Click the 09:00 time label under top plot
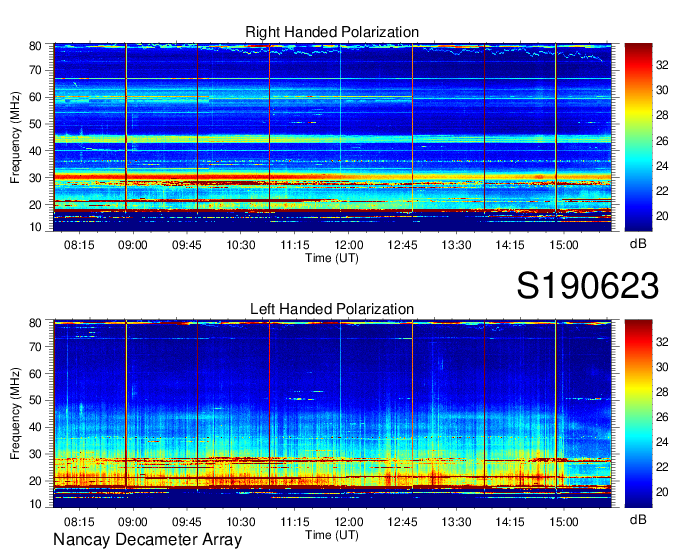 (x=133, y=245)
